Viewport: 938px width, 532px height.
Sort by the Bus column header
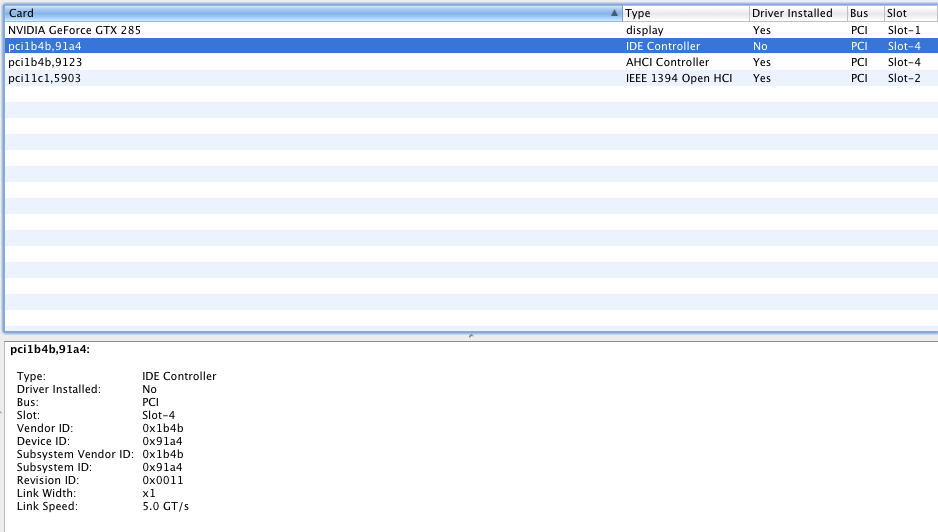pos(866,13)
